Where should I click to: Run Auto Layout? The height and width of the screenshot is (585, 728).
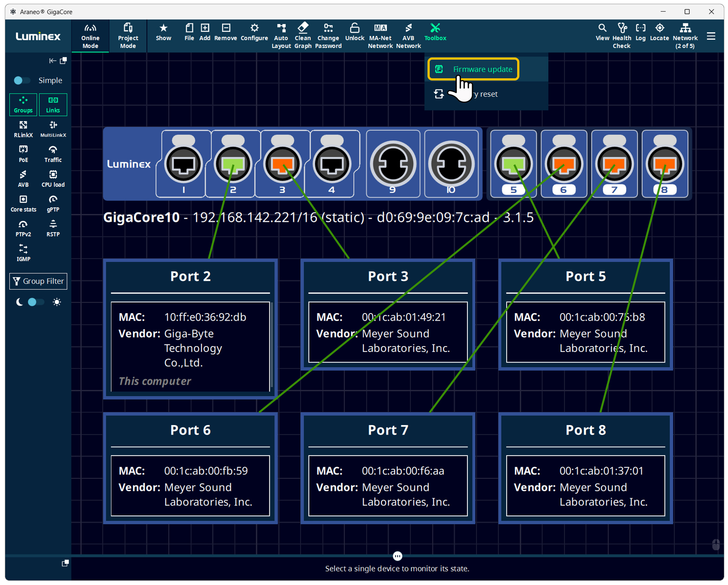point(281,36)
